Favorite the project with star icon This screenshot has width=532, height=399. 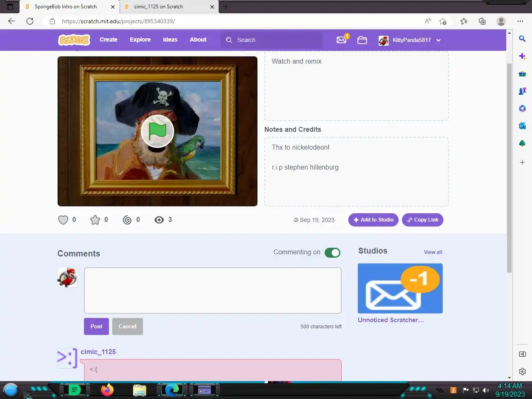pyautogui.click(x=95, y=220)
